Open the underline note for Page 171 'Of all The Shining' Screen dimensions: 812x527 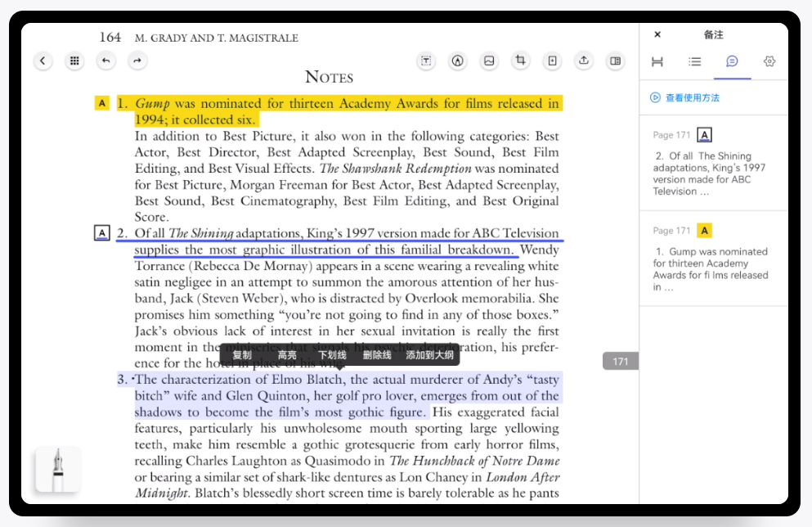tap(713, 163)
